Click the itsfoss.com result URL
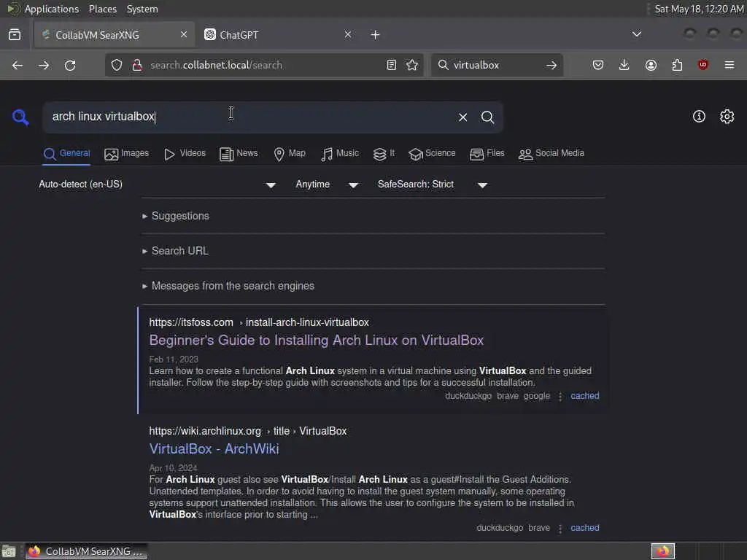Viewport: 747px width, 560px height. pyautogui.click(x=259, y=322)
